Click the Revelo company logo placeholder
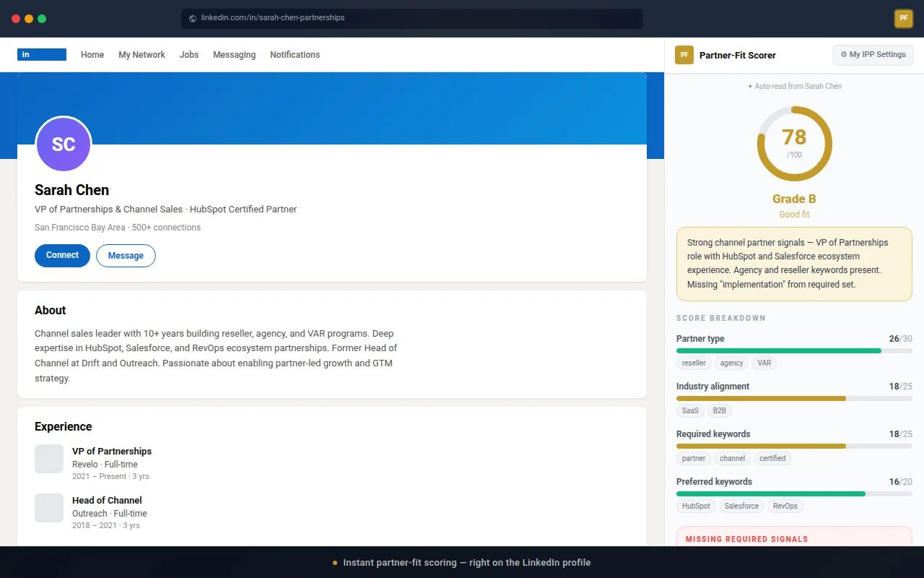 pos(49,459)
